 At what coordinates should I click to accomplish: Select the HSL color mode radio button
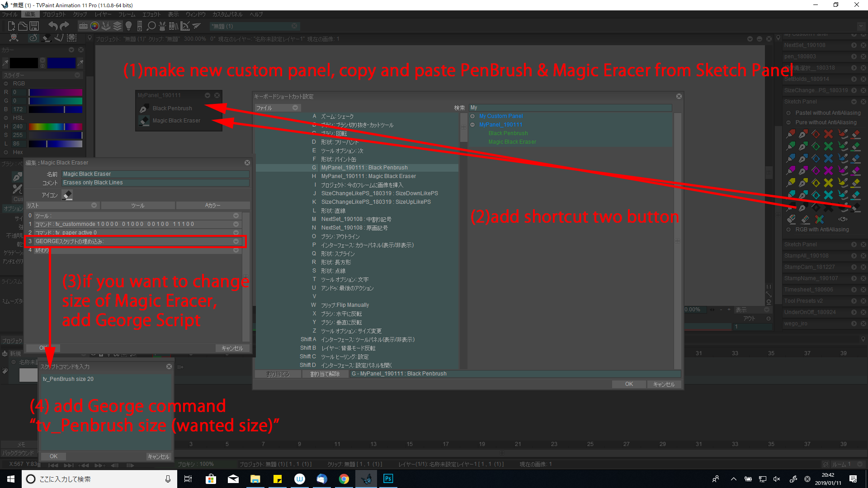pyautogui.click(x=6, y=118)
